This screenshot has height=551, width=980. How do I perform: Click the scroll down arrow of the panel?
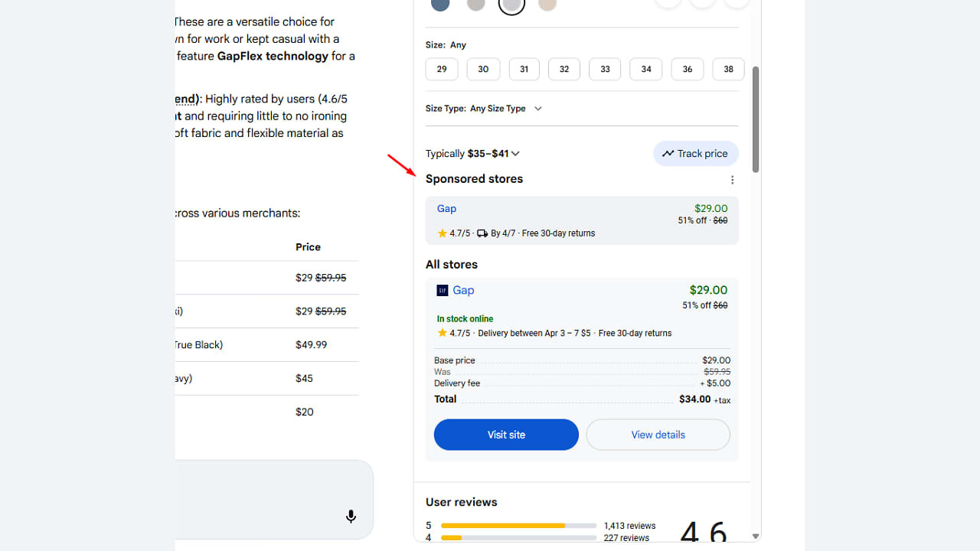[756, 536]
